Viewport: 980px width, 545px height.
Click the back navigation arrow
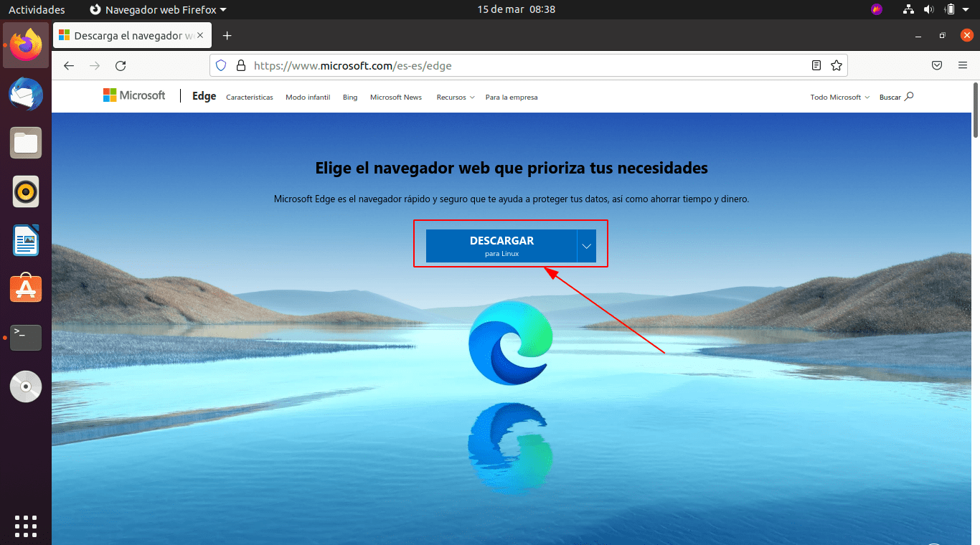pyautogui.click(x=68, y=65)
